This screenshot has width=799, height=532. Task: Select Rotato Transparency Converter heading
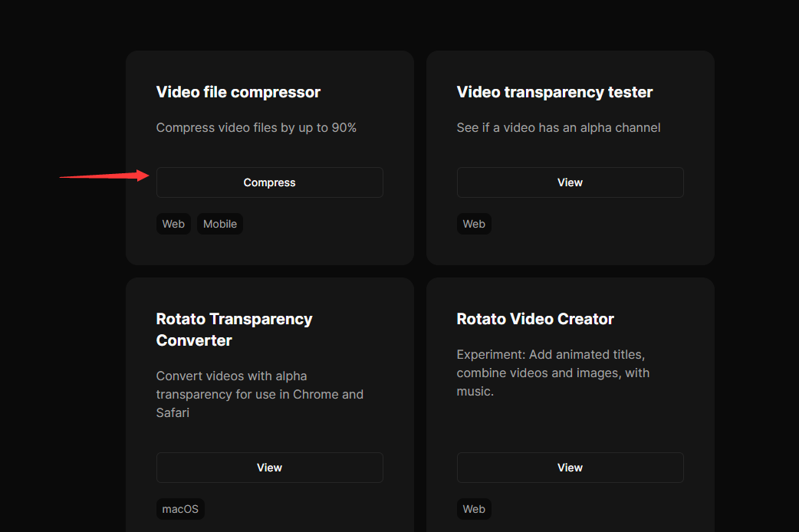pos(234,330)
